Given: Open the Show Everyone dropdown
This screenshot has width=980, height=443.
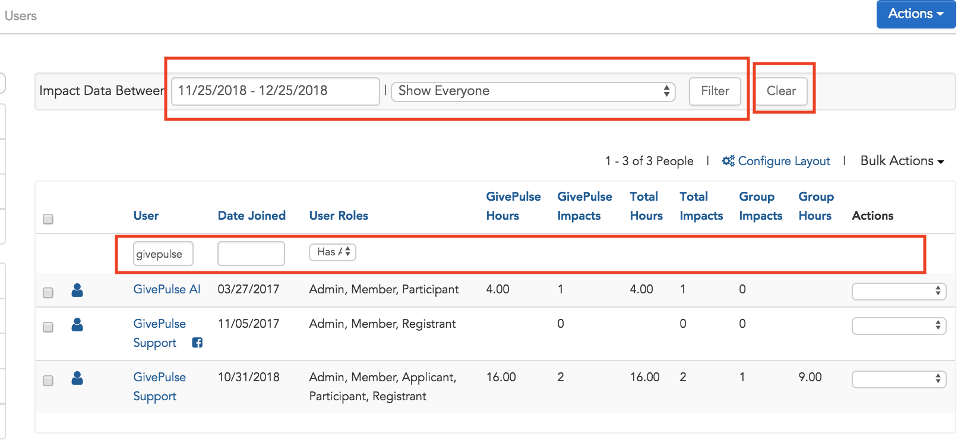Looking at the screenshot, I should pos(533,91).
